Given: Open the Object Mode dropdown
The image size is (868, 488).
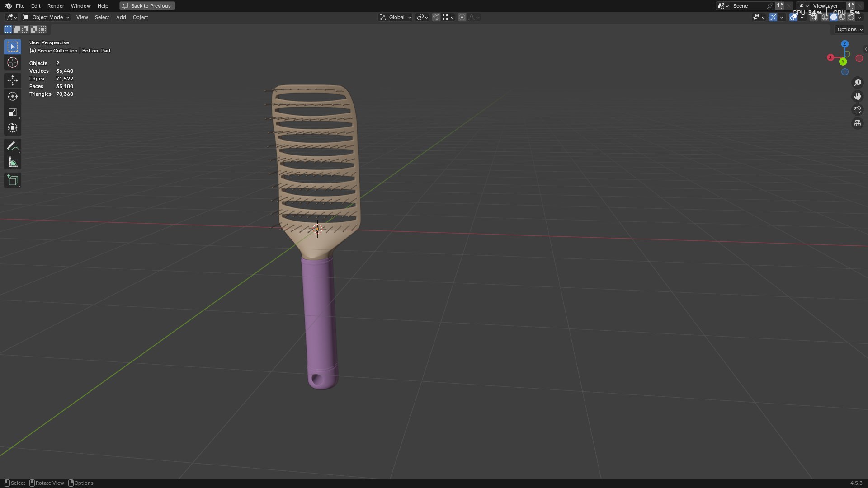Looking at the screenshot, I should 46,17.
